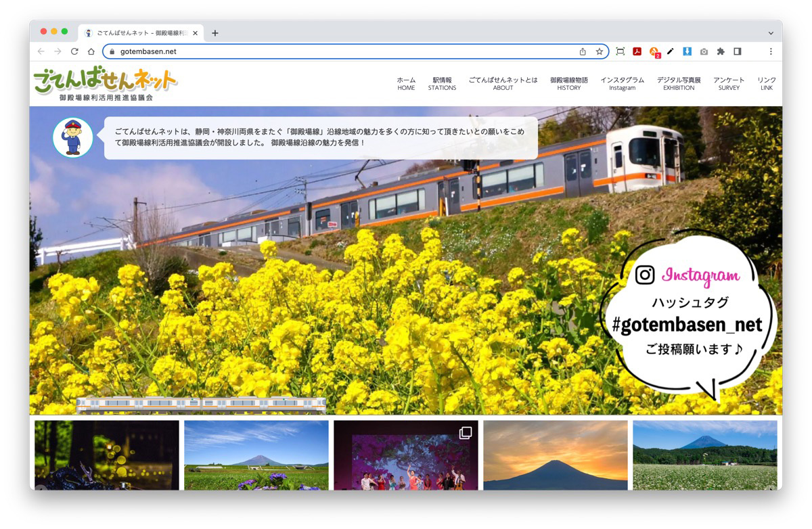Reload the page with the refresh icon
This screenshot has height=529, width=812.
[74, 51]
